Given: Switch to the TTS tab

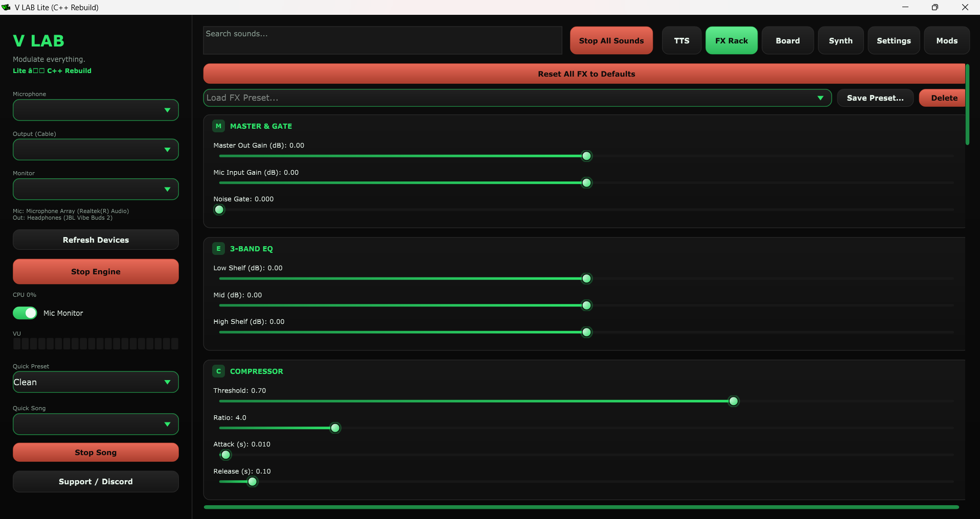Looking at the screenshot, I should point(681,40).
